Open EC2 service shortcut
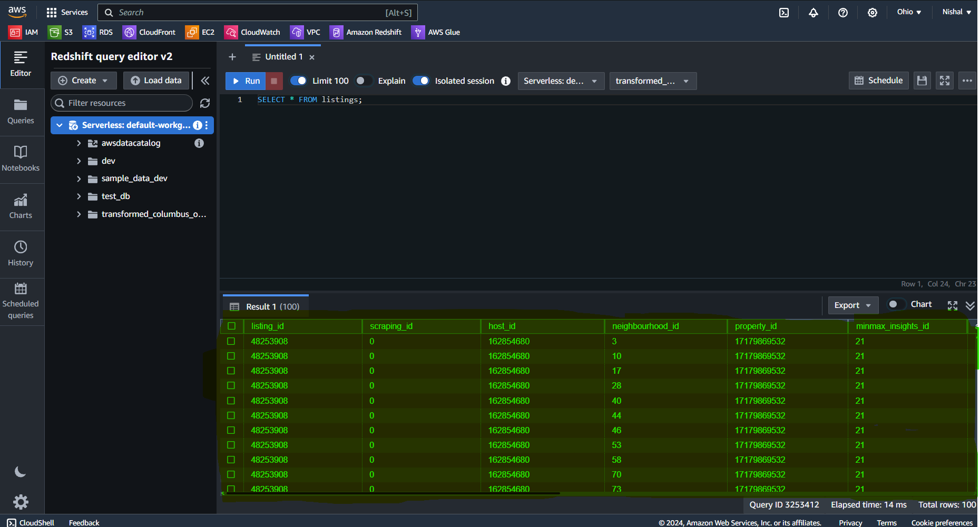This screenshot has height=527, width=980. (x=200, y=32)
